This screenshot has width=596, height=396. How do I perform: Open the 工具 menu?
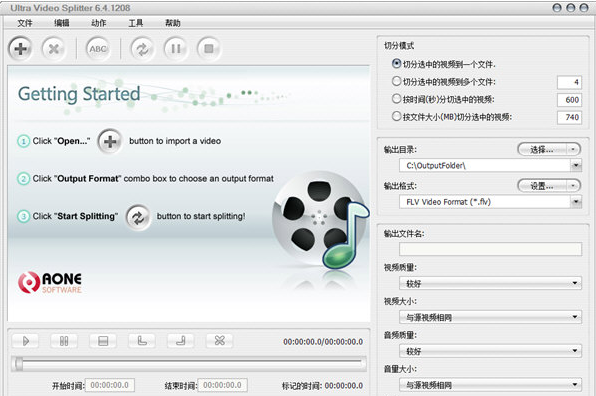136,23
